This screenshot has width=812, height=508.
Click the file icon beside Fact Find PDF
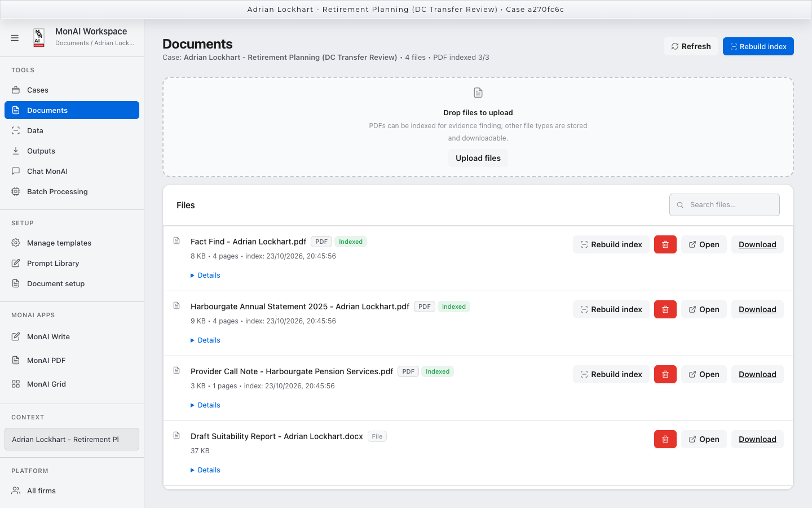pos(176,241)
